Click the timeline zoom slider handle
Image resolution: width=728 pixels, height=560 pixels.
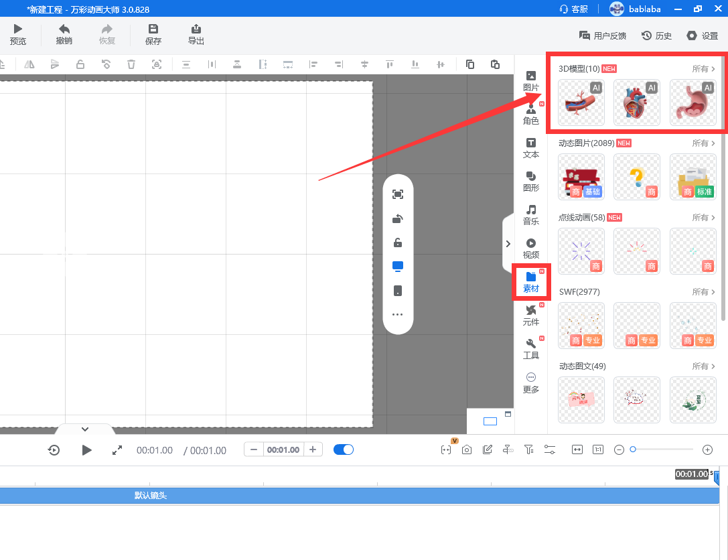(633, 449)
